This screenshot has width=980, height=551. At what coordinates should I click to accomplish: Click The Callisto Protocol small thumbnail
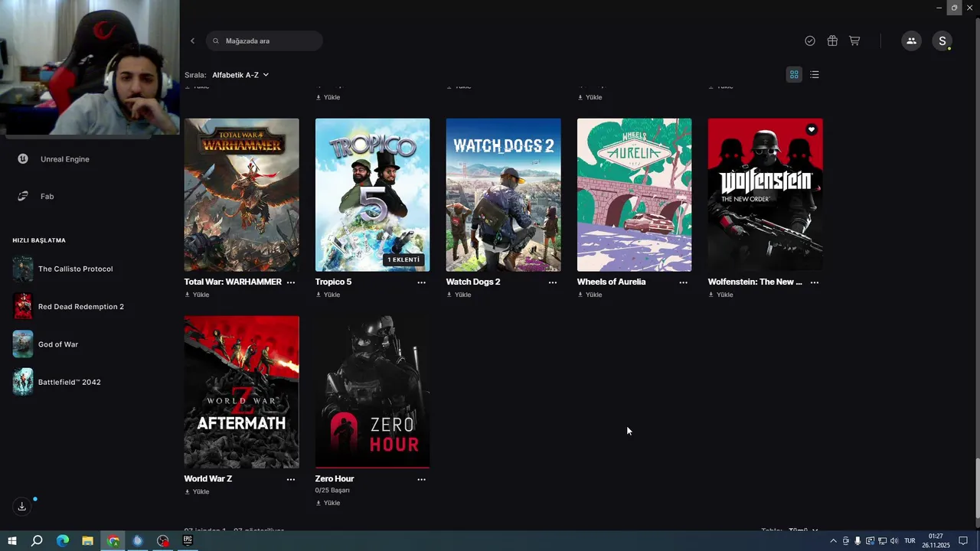click(x=23, y=269)
